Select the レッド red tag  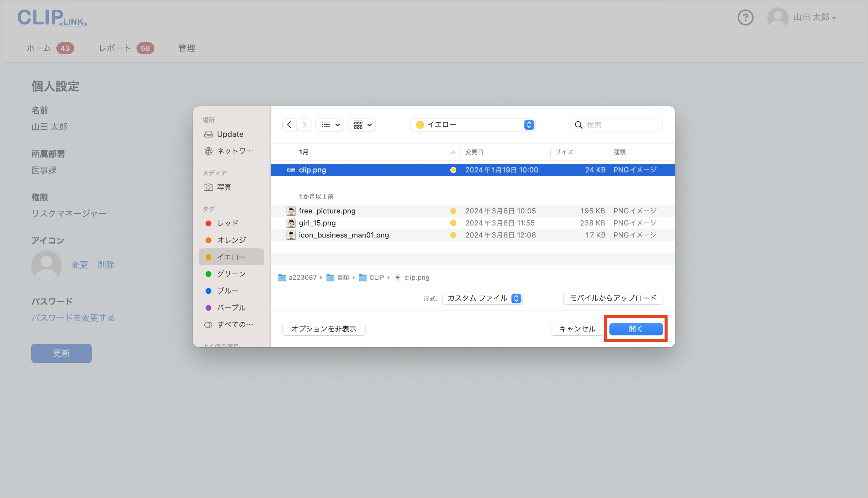coord(228,223)
